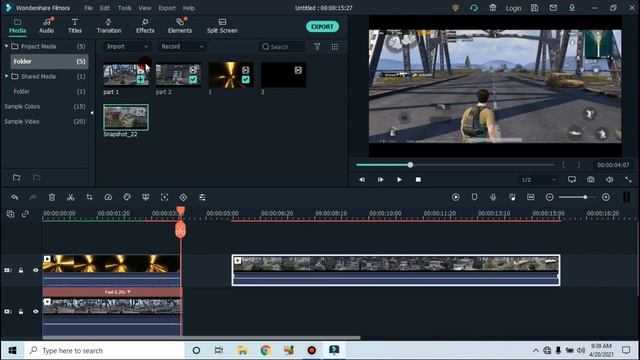This screenshot has height=360, width=640.
Task: Delete selected clip with trash icon
Action: point(52,198)
